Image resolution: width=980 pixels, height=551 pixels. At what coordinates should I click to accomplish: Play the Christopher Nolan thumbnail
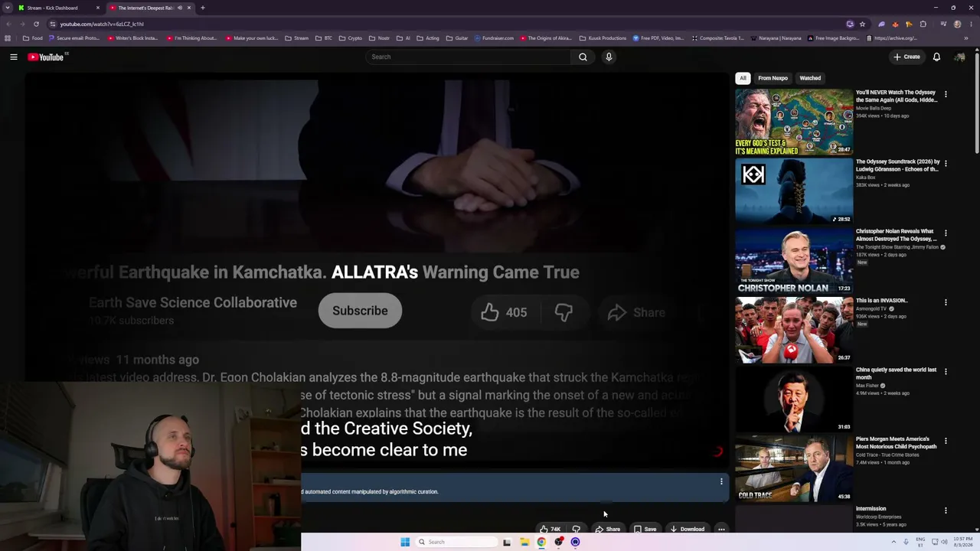coord(794,261)
